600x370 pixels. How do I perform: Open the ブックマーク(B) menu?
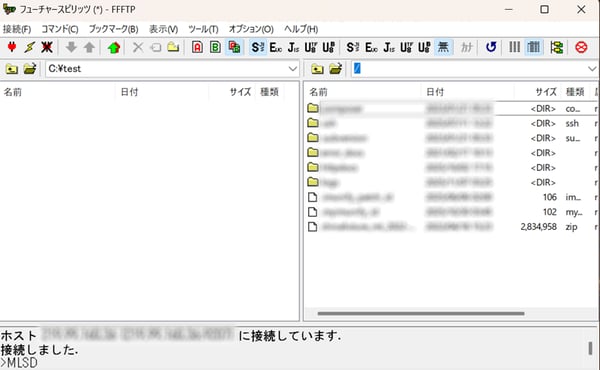[113, 29]
